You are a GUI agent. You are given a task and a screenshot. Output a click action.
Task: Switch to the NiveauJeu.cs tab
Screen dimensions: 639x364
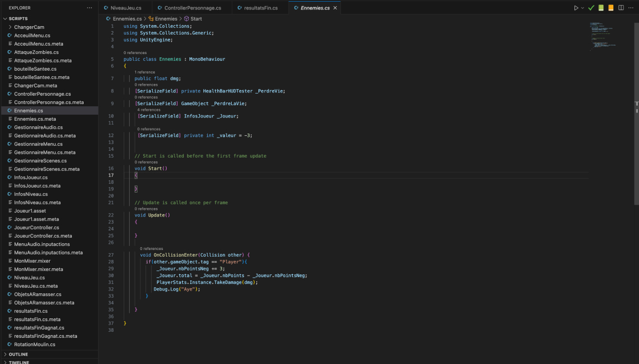(125, 8)
